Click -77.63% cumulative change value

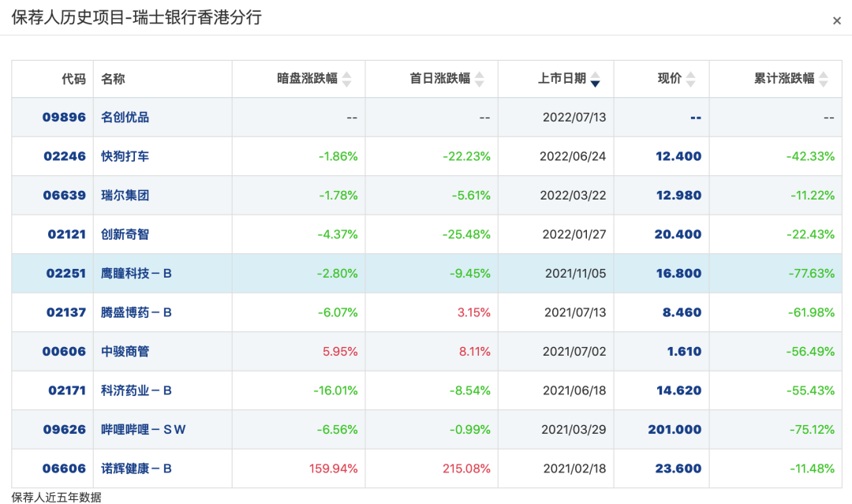click(812, 273)
